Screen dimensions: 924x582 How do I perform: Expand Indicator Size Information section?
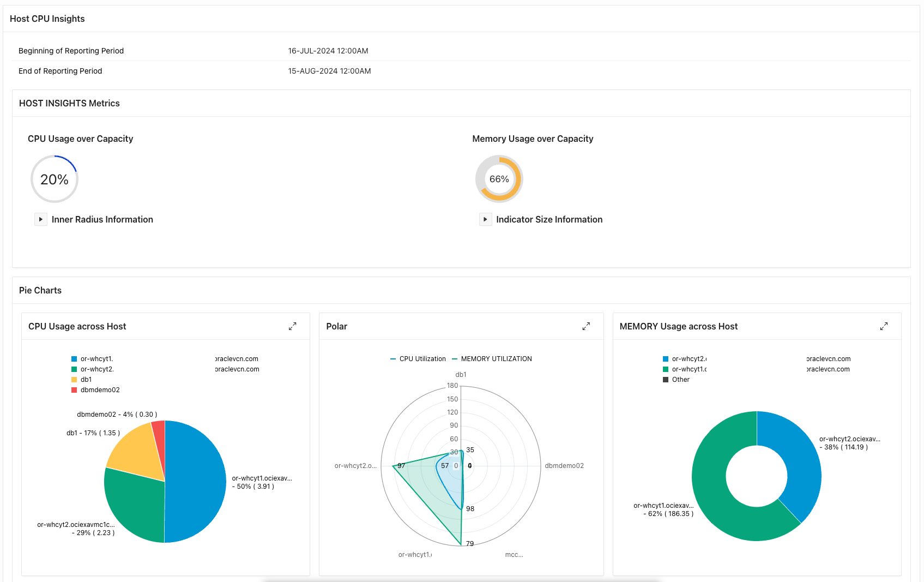(485, 219)
